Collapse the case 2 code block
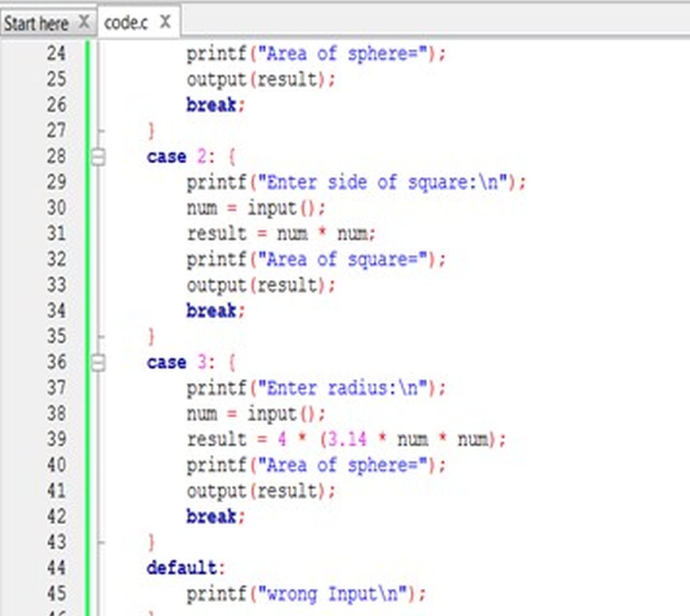The height and width of the screenshot is (616, 690). 98,157
